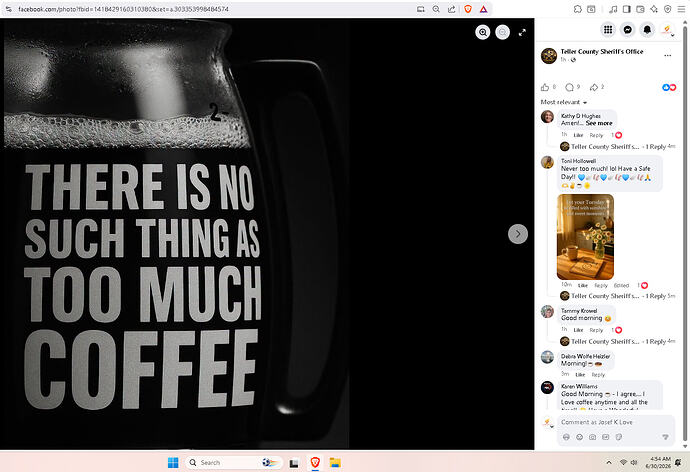The height and width of the screenshot is (472, 690).
Task: Open File Explorer from the taskbar
Action: [x=335, y=462]
